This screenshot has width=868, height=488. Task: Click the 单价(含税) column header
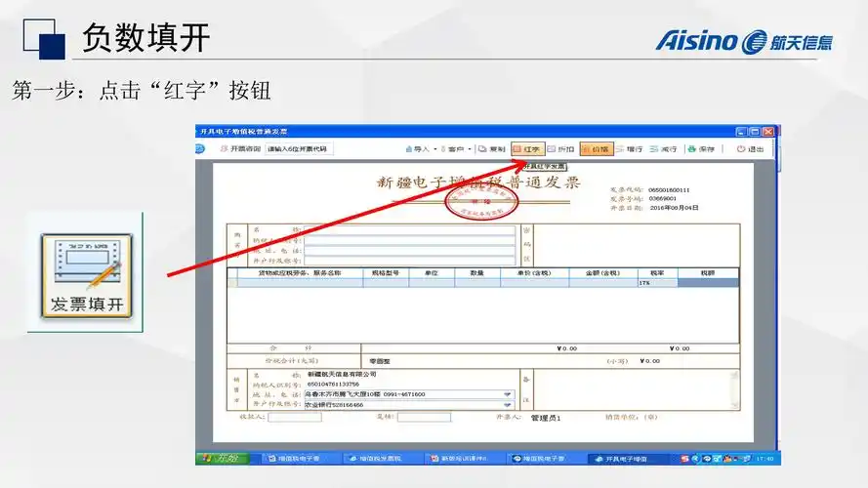click(x=534, y=272)
